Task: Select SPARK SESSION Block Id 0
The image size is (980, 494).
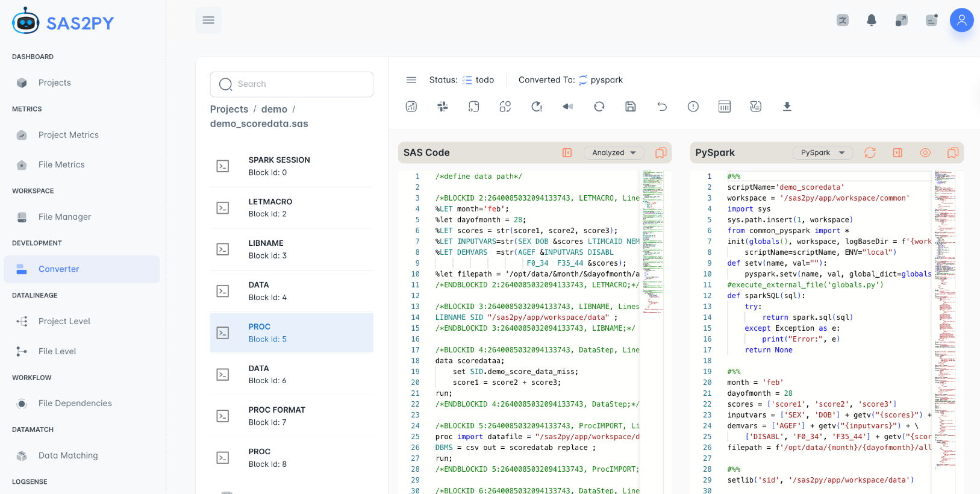Action: point(292,166)
